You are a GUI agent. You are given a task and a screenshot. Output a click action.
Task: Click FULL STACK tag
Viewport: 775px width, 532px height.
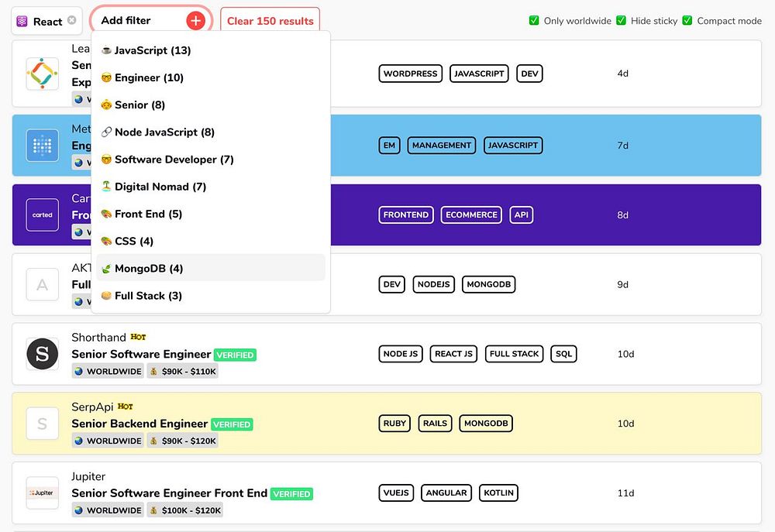pos(514,354)
